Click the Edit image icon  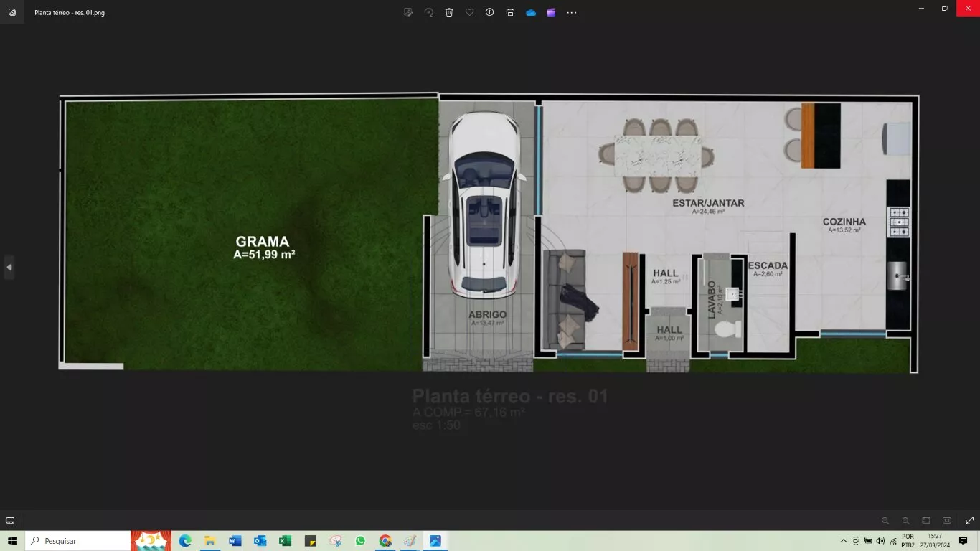pyautogui.click(x=408, y=12)
